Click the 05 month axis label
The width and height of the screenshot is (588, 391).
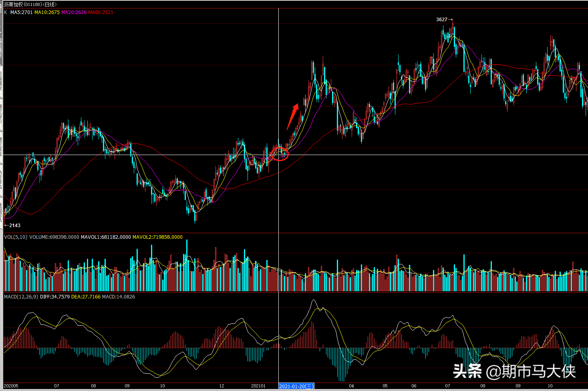[x=385, y=386]
